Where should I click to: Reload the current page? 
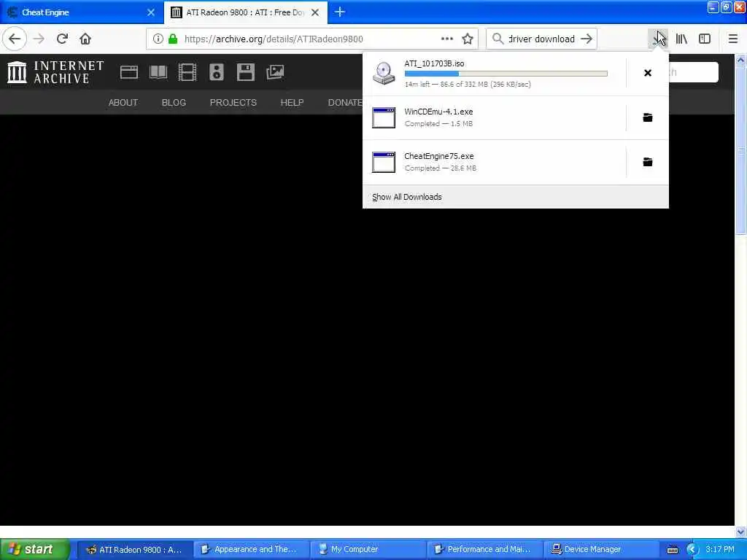tap(62, 39)
